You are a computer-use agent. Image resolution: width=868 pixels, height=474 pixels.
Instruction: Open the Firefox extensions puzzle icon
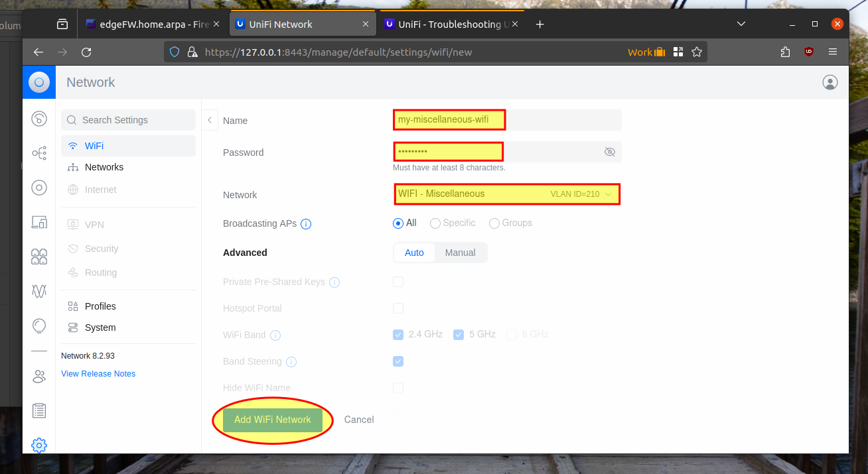[x=785, y=52]
